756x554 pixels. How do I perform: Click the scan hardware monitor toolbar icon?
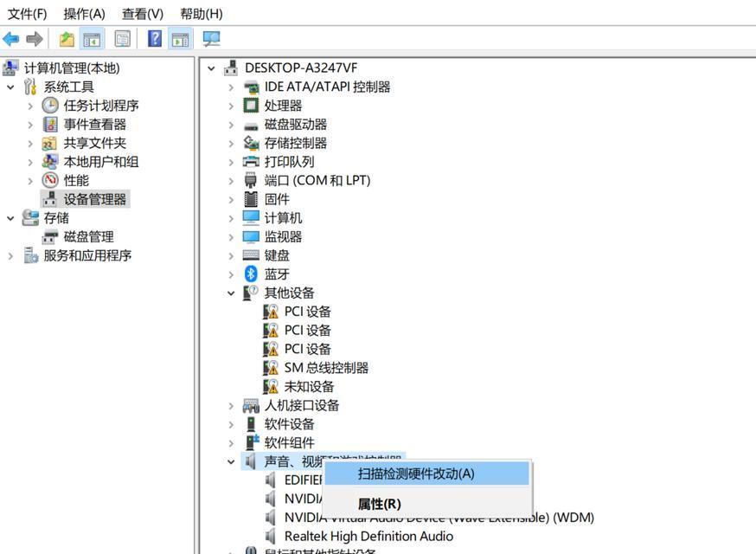point(211,39)
